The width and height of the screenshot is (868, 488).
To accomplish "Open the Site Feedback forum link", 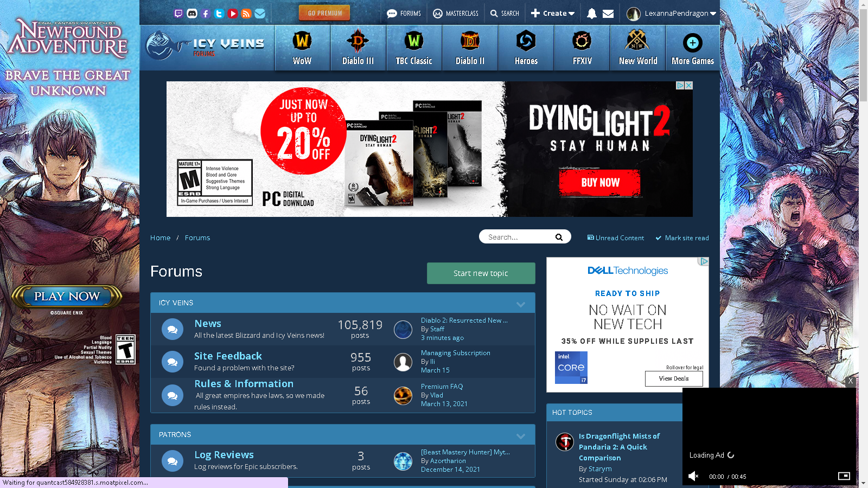I will pyautogui.click(x=228, y=356).
